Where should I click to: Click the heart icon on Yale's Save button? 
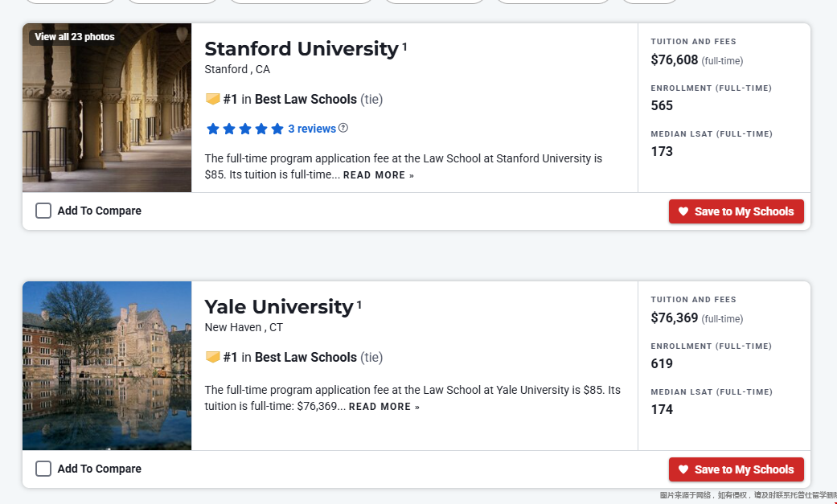pos(683,469)
